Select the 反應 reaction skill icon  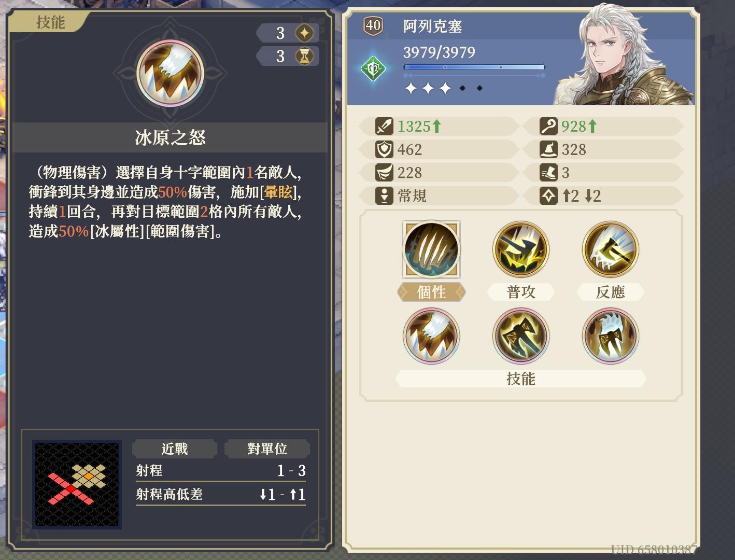(x=610, y=249)
